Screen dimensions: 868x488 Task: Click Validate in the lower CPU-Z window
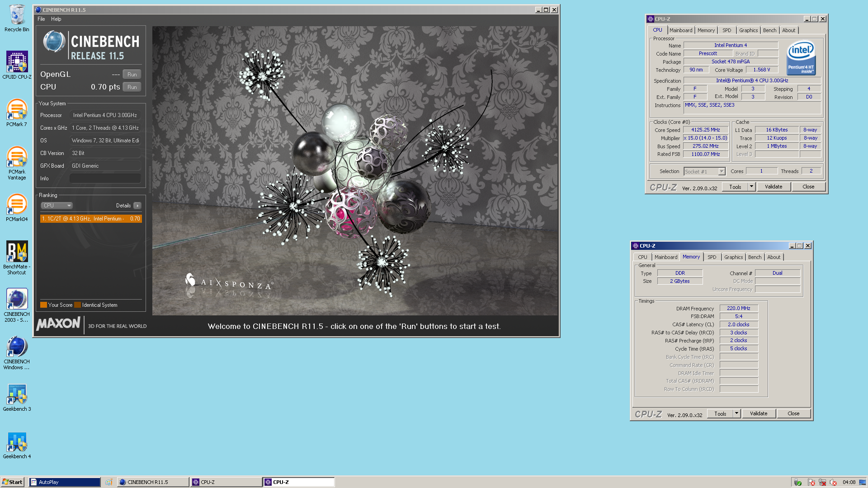pyautogui.click(x=759, y=413)
